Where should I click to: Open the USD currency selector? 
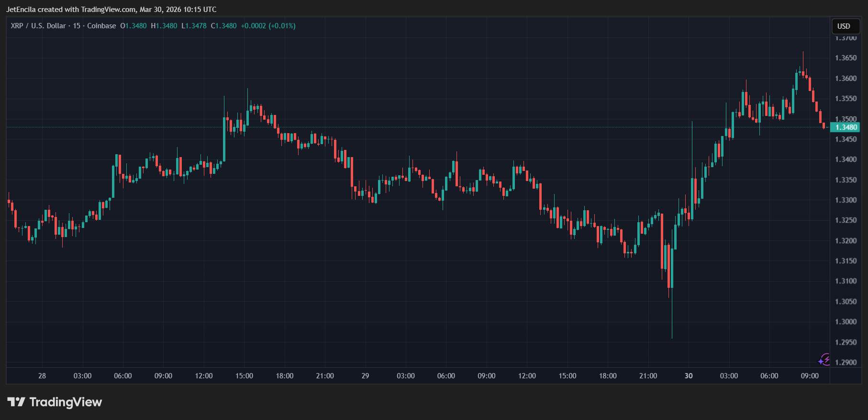click(x=844, y=26)
